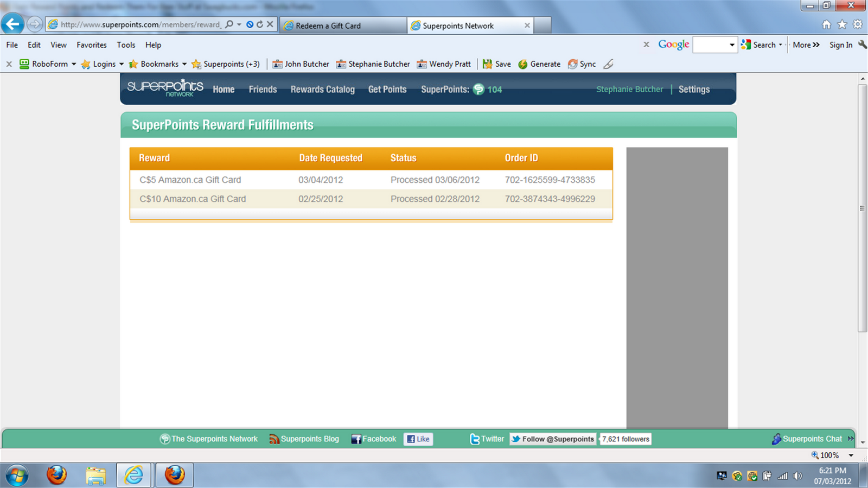Screen dimensions: 868x488
Task: Click the RoboForm Generate password icon
Action: pyautogui.click(x=522, y=64)
